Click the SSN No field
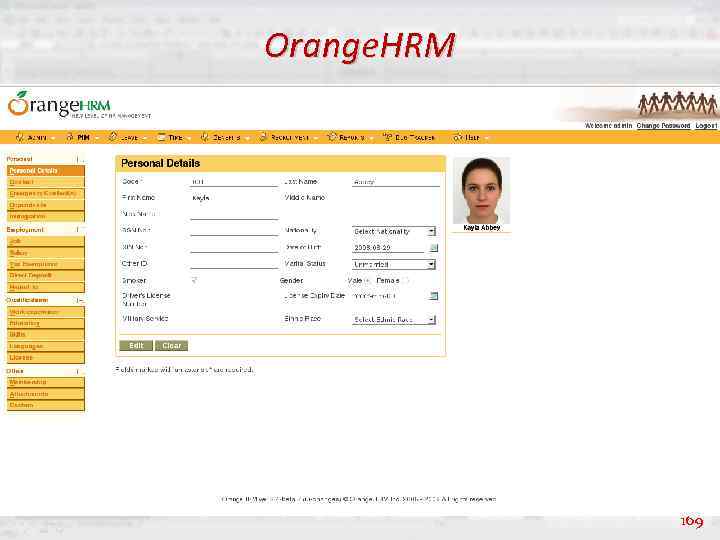This screenshot has height=540, width=720. (234, 231)
